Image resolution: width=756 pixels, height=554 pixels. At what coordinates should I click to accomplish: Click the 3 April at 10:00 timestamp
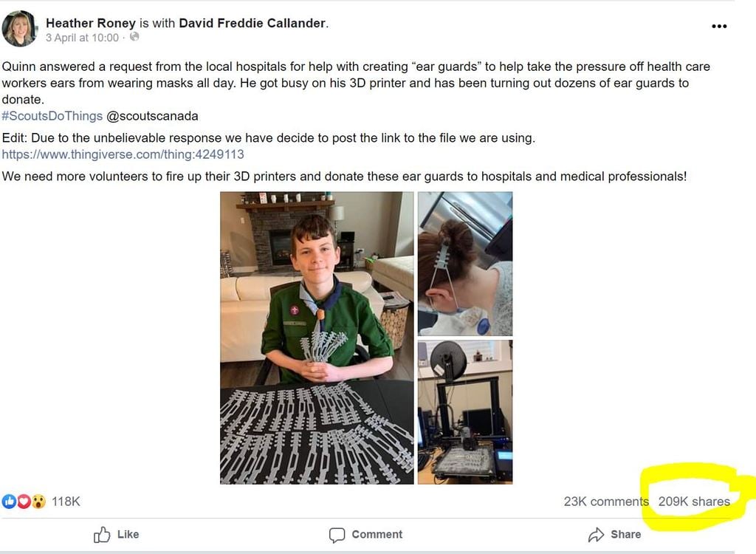pyautogui.click(x=82, y=37)
